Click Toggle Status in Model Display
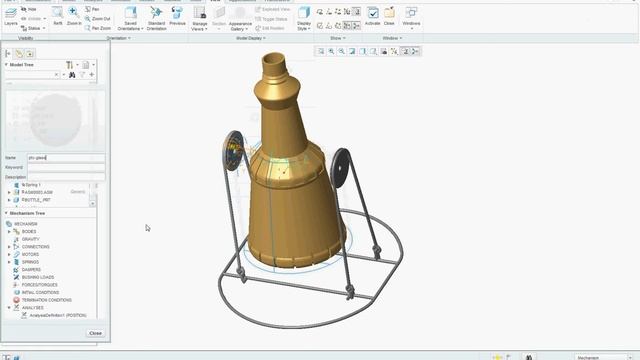640x360 pixels. (271, 19)
